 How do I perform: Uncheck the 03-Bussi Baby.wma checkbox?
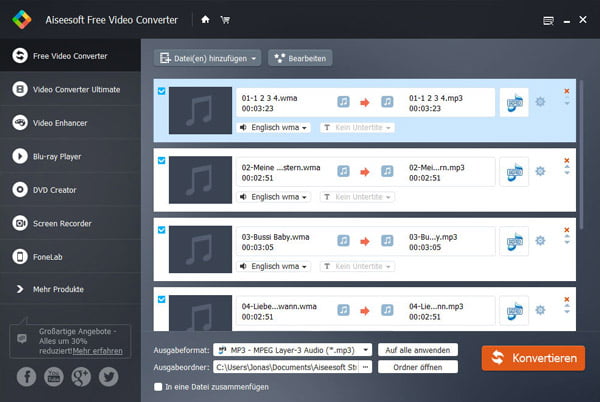[x=162, y=231]
